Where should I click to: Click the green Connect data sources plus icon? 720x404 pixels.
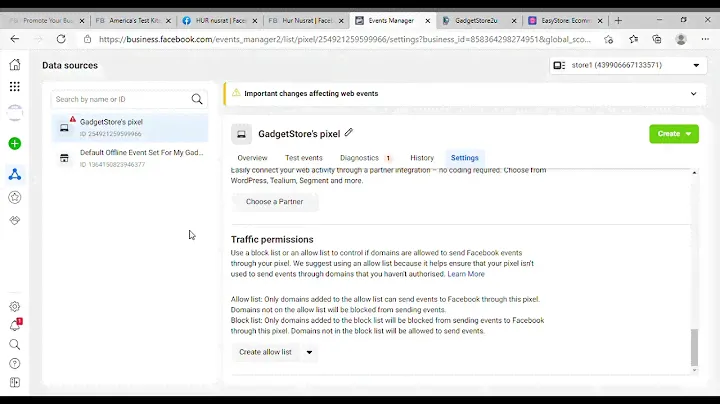point(15,144)
